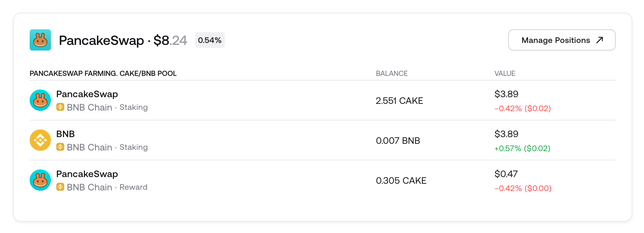The width and height of the screenshot is (644, 233).
Task: Select the $0.47 reward value
Action: pyautogui.click(x=506, y=173)
